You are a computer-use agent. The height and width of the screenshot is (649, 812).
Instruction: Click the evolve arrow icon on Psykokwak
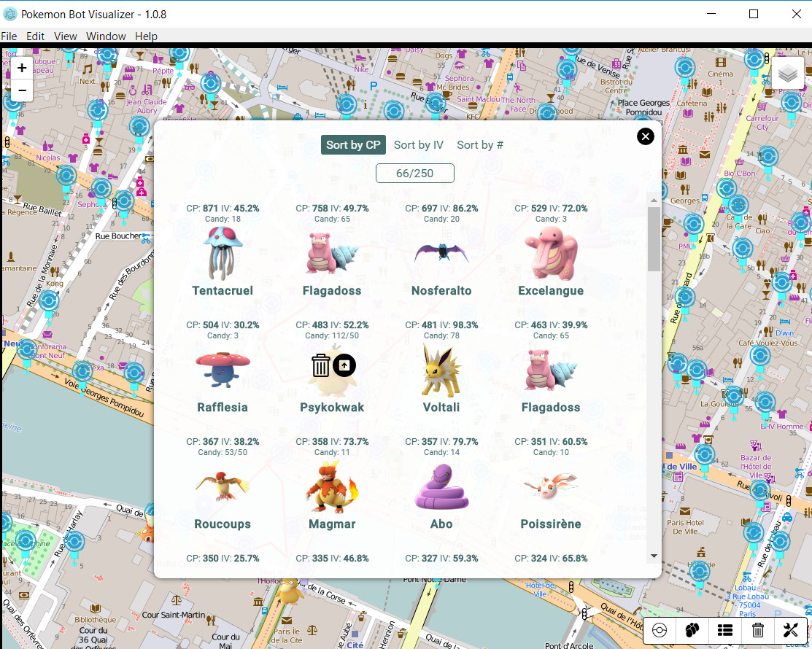(344, 365)
